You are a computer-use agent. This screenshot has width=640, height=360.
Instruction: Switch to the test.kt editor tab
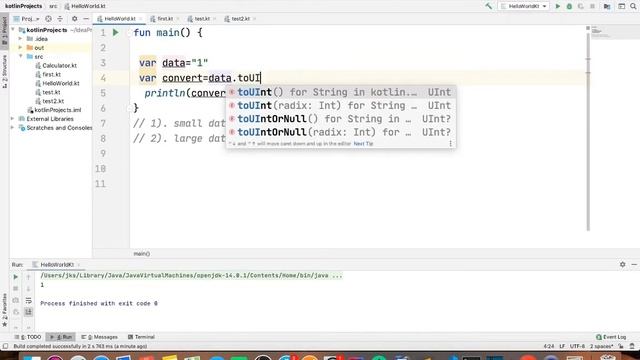(201, 19)
